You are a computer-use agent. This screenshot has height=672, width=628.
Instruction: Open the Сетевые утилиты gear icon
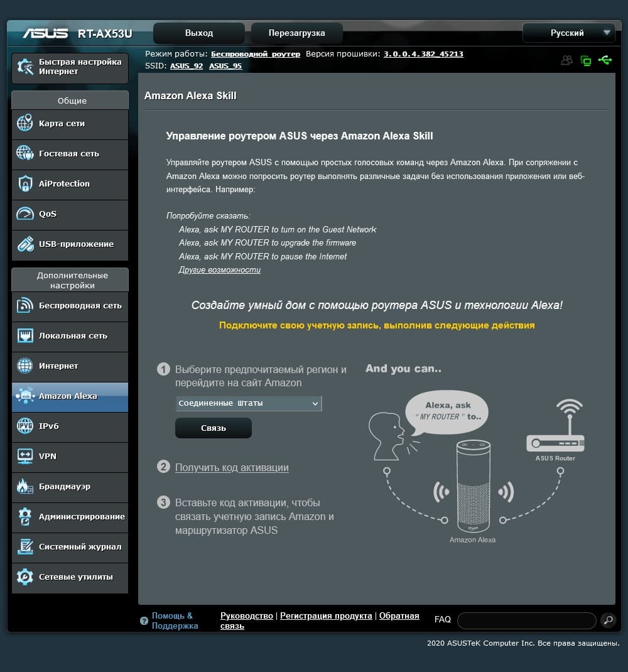coord(25,577)
